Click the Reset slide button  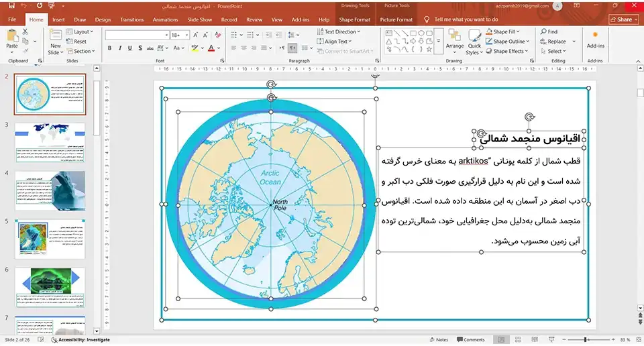point(76,42)
